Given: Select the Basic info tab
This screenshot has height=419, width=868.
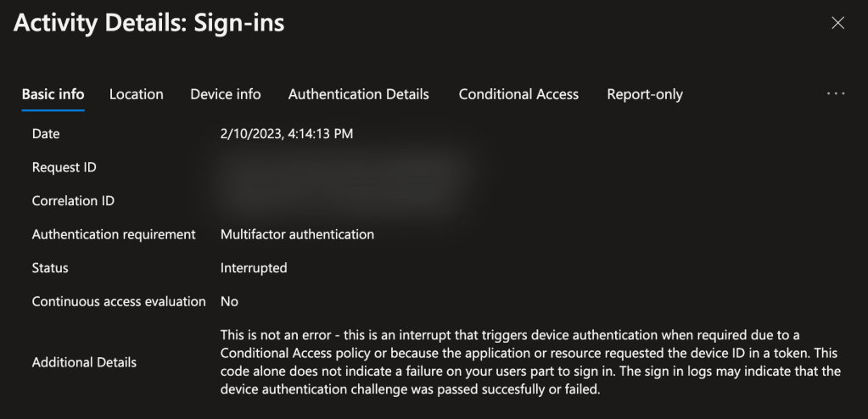Looking at the screenshot, I should point(53,94).
